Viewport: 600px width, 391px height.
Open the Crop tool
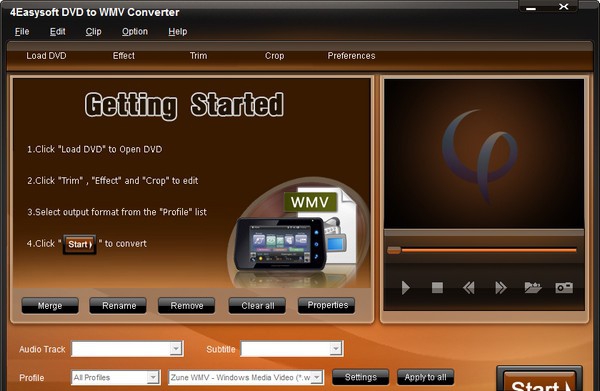[274, 56]
